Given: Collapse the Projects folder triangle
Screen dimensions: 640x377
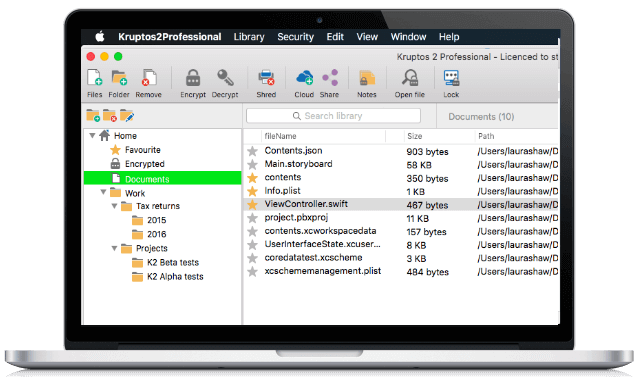Looking at the screenshot, I should coord(114,248).
